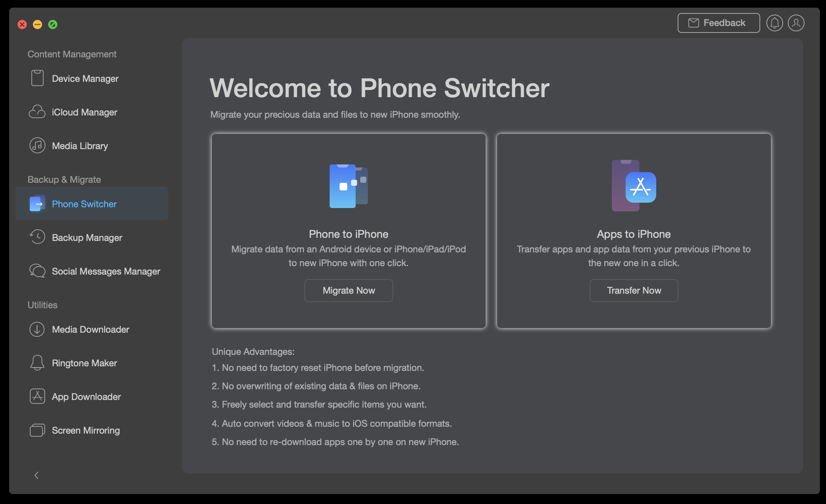This screenshot has height=504, width=826.
Task: Expand Apps to iPhone transfer options
Action: [x=634, y=290]
